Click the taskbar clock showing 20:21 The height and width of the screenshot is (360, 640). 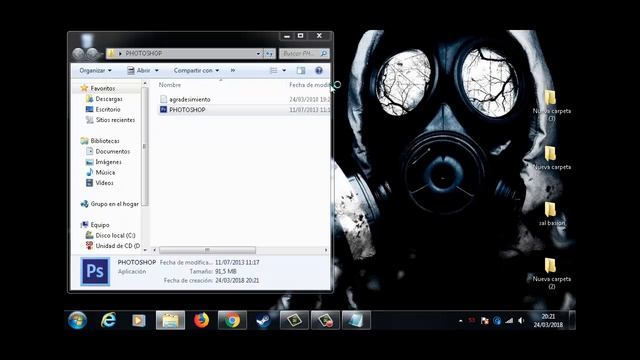[548, 320]
